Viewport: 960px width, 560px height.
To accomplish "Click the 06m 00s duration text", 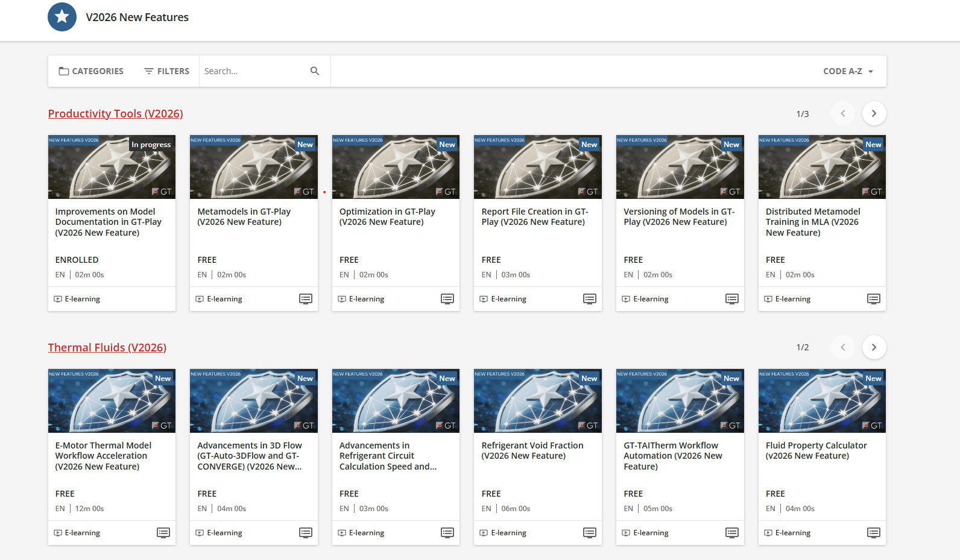I will (516, 509).
